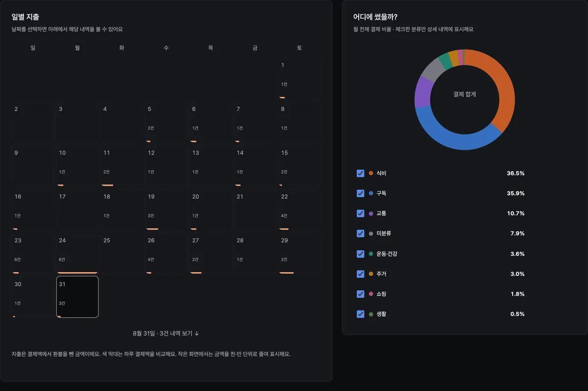Screen dimensions: 588x391
Task: Select calendar day 27
Action: pos(210,253)
